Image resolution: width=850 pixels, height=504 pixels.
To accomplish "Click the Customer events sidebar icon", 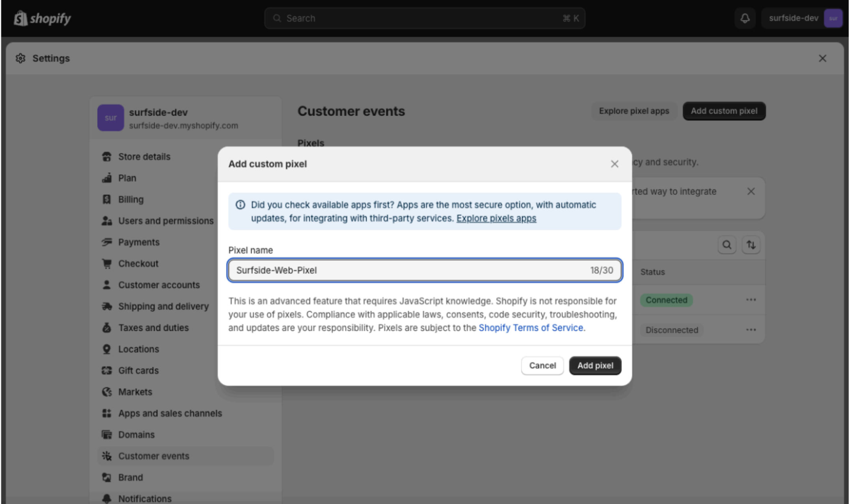I will (107, 456).
